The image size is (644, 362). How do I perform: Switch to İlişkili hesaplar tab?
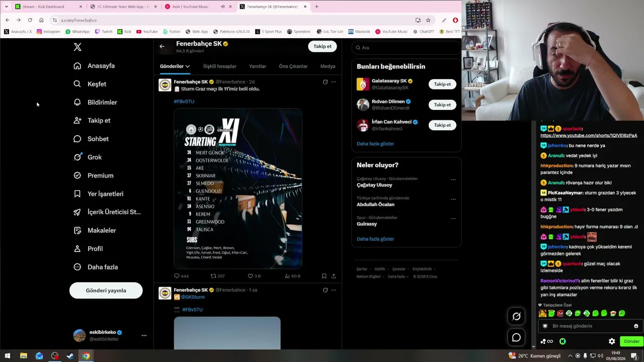pyautogui.click(x=219, y=66)
